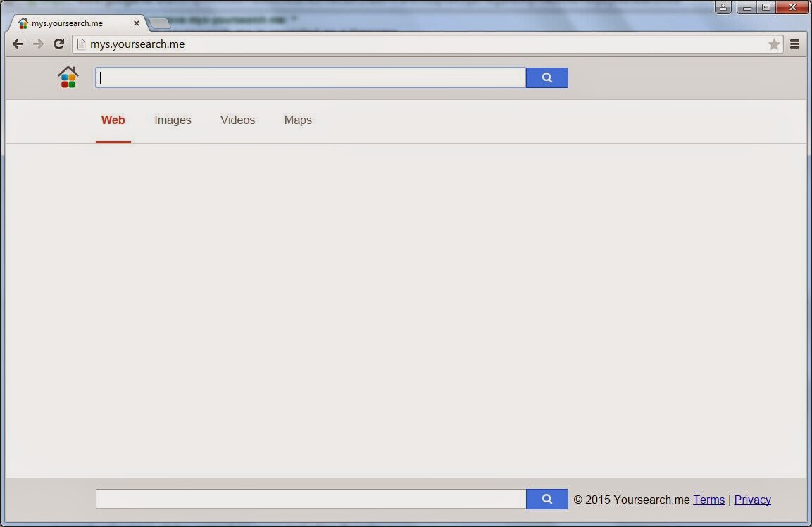
Task: Switch to the Maps tab
Action: [x=298, y=120]
